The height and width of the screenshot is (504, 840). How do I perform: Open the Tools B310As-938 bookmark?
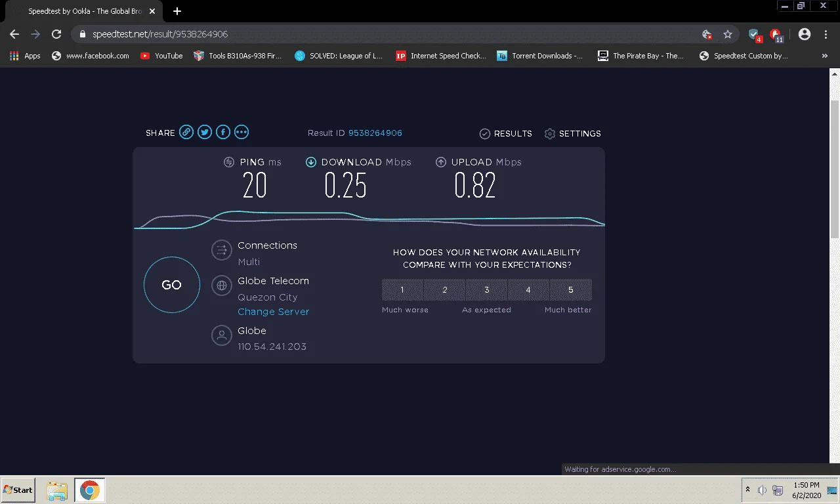(238, 56)
